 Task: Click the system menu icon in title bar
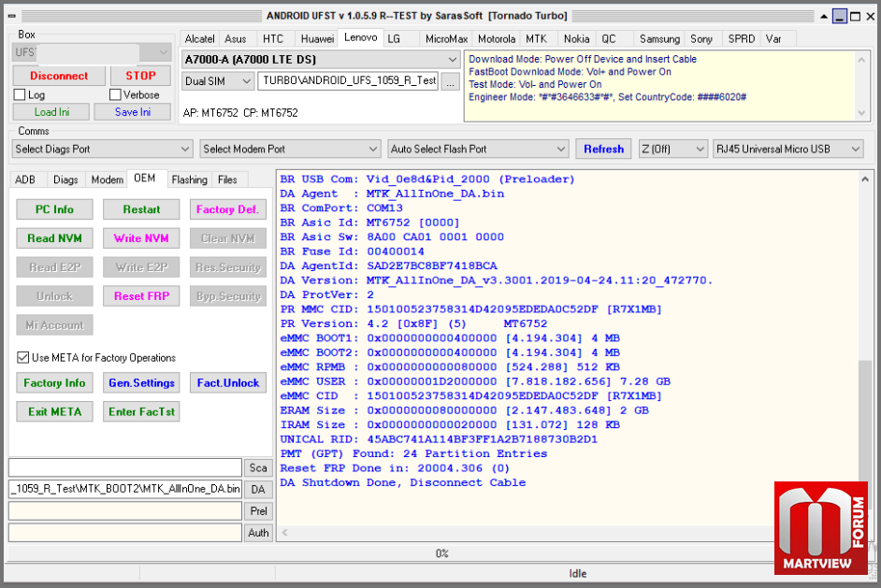[x=12, y=16]
